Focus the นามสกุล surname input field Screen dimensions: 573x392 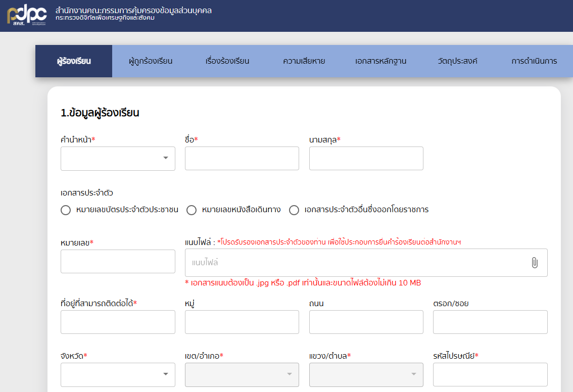point(366,159)
